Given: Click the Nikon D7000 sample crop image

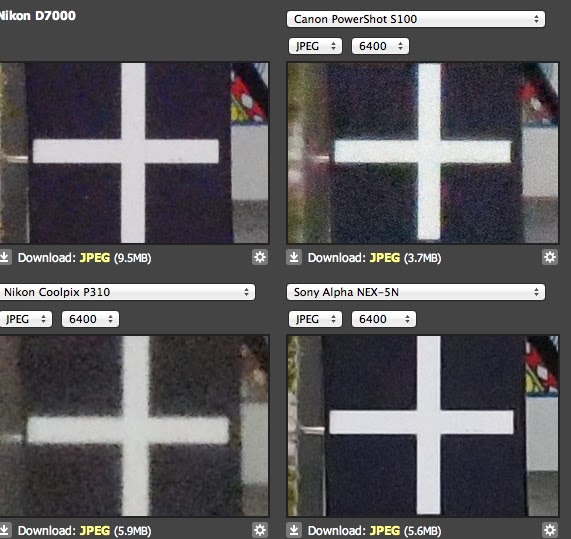Looking at the screenshot, I should click(134, 153).
